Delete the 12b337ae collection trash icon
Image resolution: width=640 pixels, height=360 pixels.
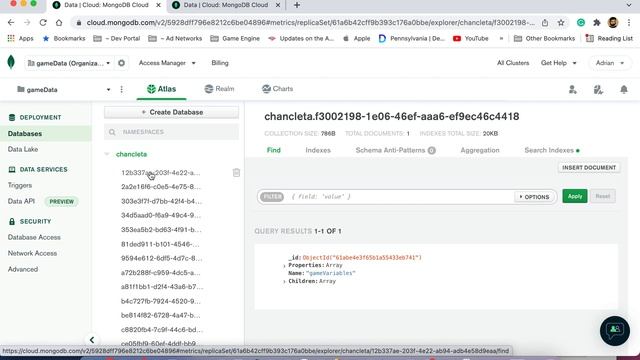[x=236, y=173]
